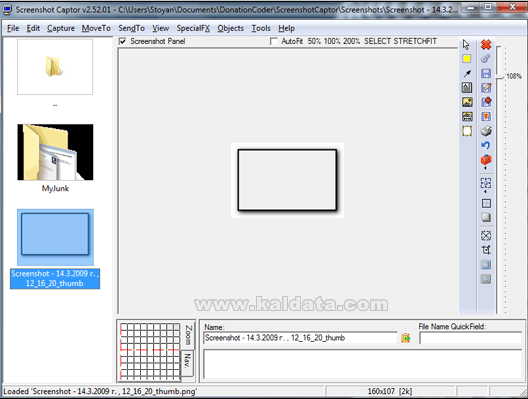Select the dashed frame selection tool
The image size is (528, 399).
tap(467, 131)
